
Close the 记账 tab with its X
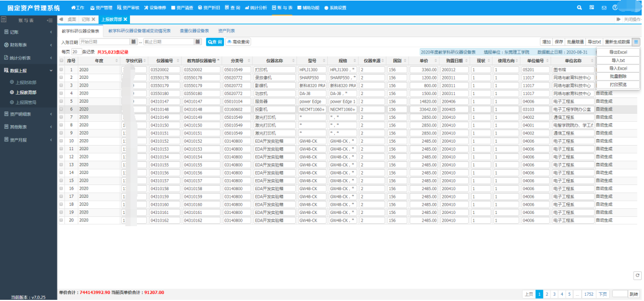point(93,19)
